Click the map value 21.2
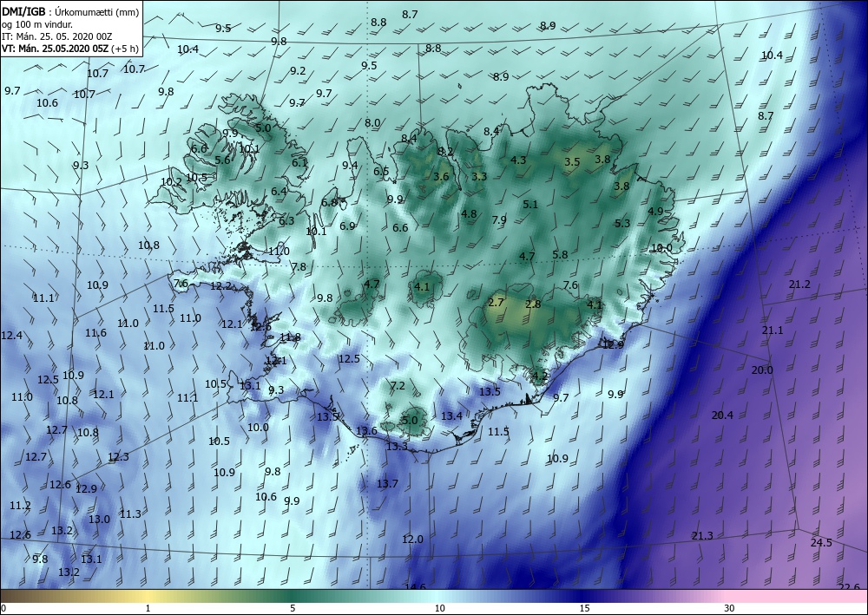Viewport: 868px width, 615px height. click(x=800, y=285)
